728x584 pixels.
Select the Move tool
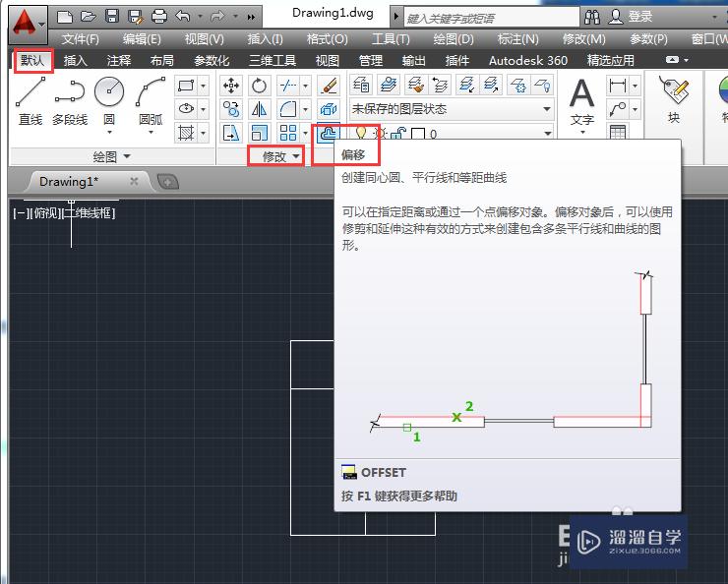click(231, 86)
